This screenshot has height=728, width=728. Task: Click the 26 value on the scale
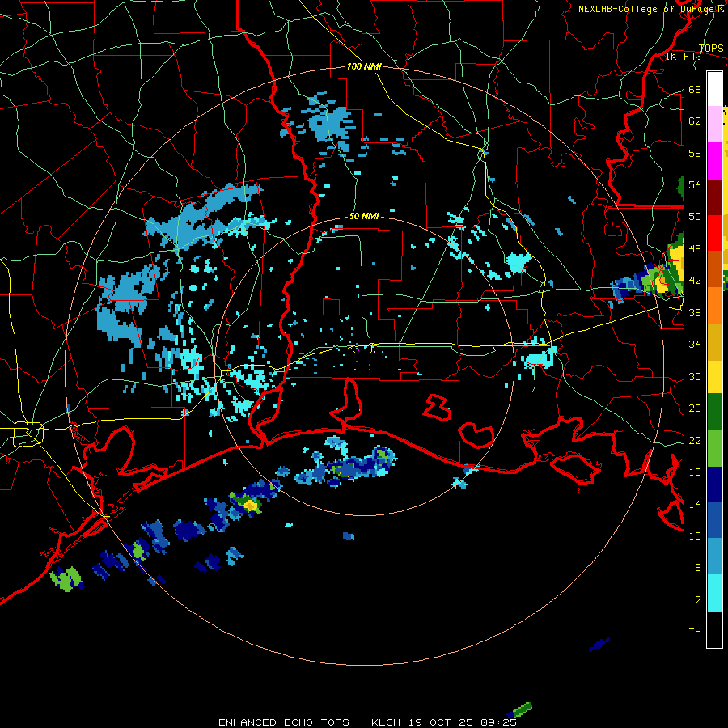pos(695,408)
